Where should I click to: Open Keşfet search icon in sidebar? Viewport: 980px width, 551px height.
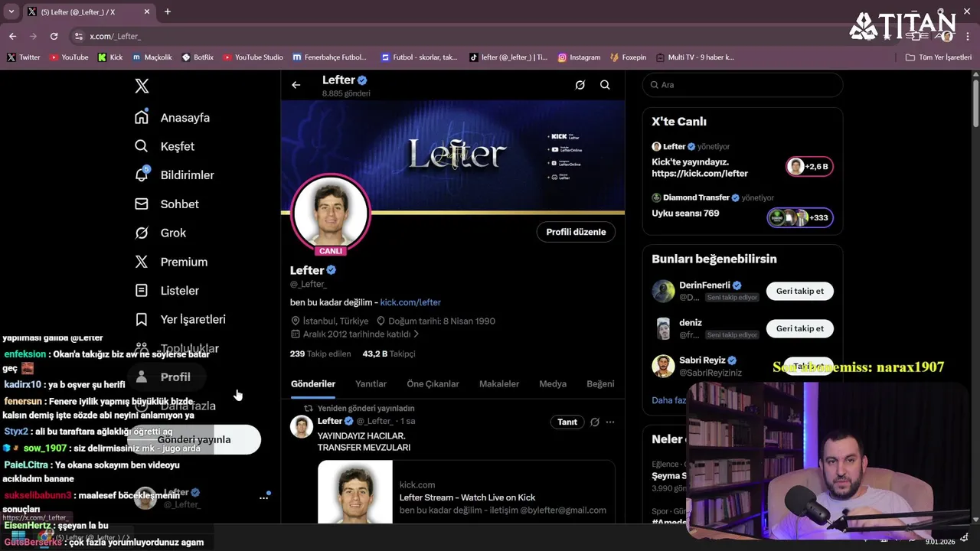point(142,146)
